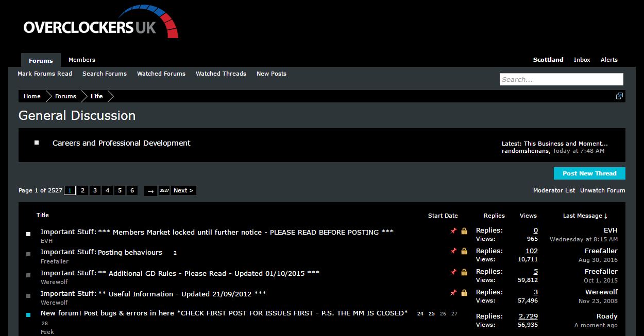The height and width of the screenshot is (336, 644).
Task: Toggle the unread marker beside New forum thread
Action: click(x=28, y=315)
